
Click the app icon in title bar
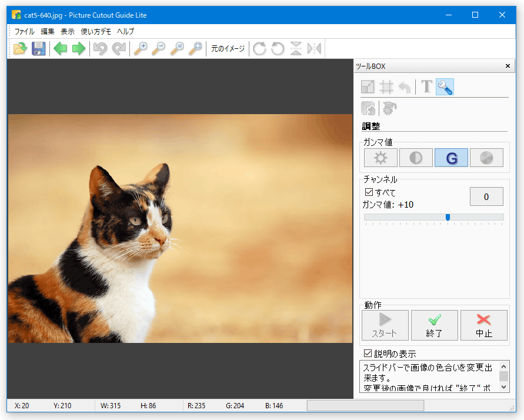pos(16,15)
